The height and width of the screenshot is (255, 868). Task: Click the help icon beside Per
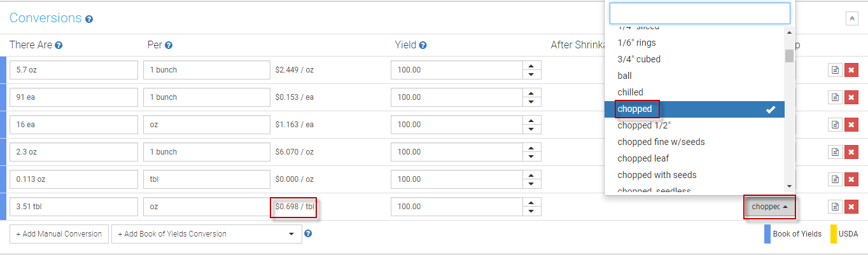pos(169,45)
